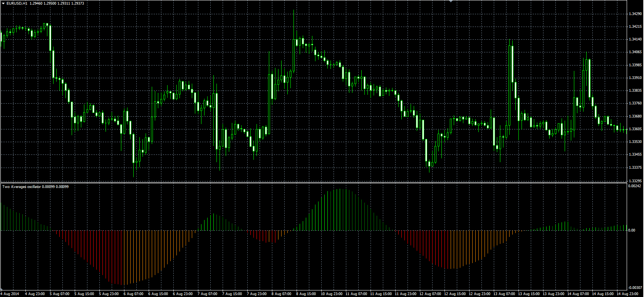This screenshot has width=644, height=297.
Task: Click the 5 Aug 23:00 time label
Action: tap(109, 294)
